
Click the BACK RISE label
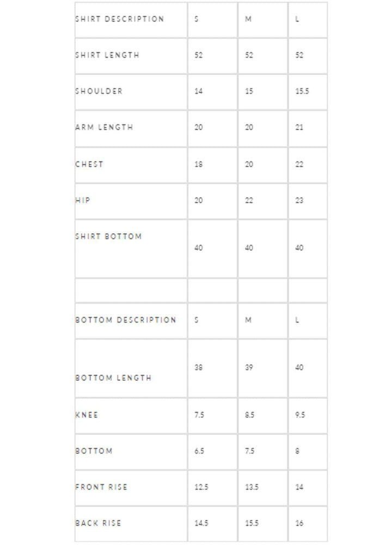pos(98,523)
